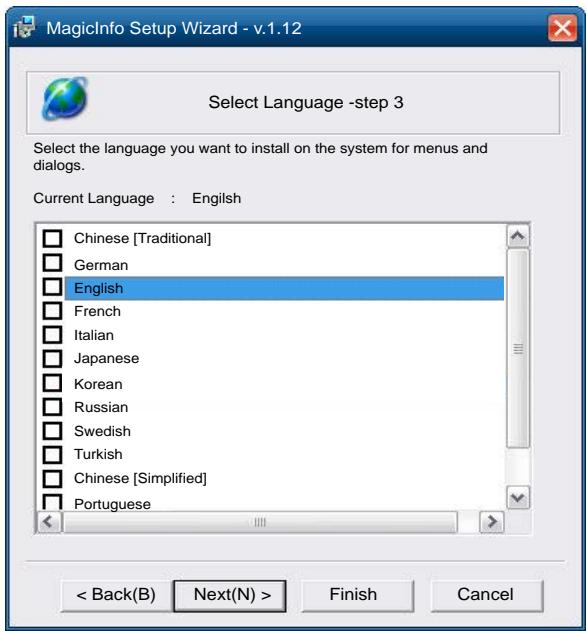Tick the Swedish checkbox
Screen dimensions: 587x631
52,430
